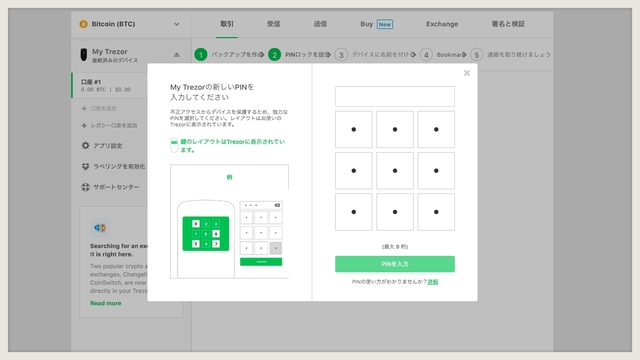Click the orange Bitcoin logo icon
Viewport: 640px width, 360px height.
click(83, 24)
